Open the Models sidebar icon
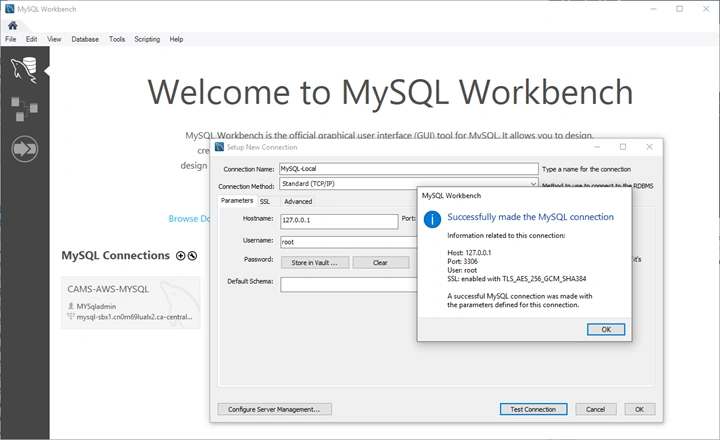Viewport: 720px width, 440px height. coord(24,109)
